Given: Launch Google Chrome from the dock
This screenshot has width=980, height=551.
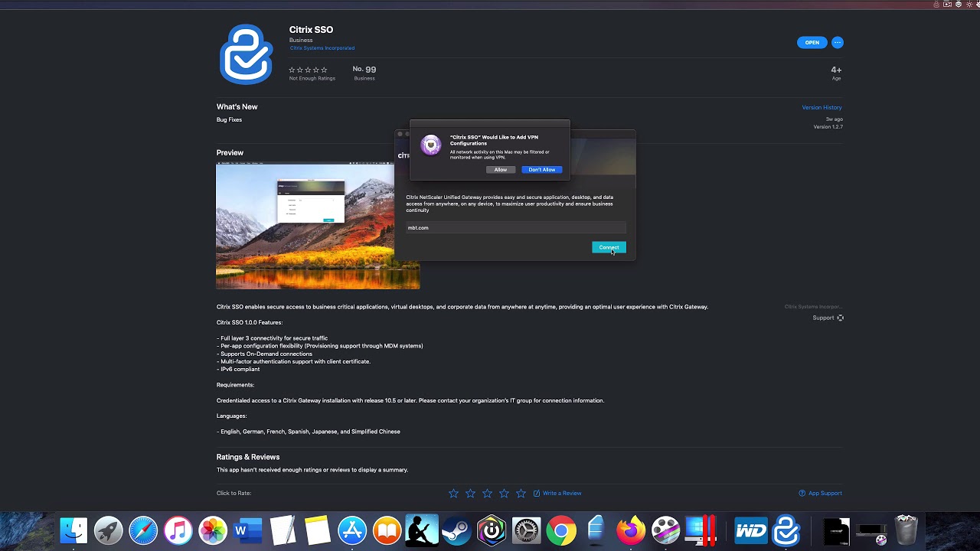Looking at the screenshot, I should pos(561,530).
